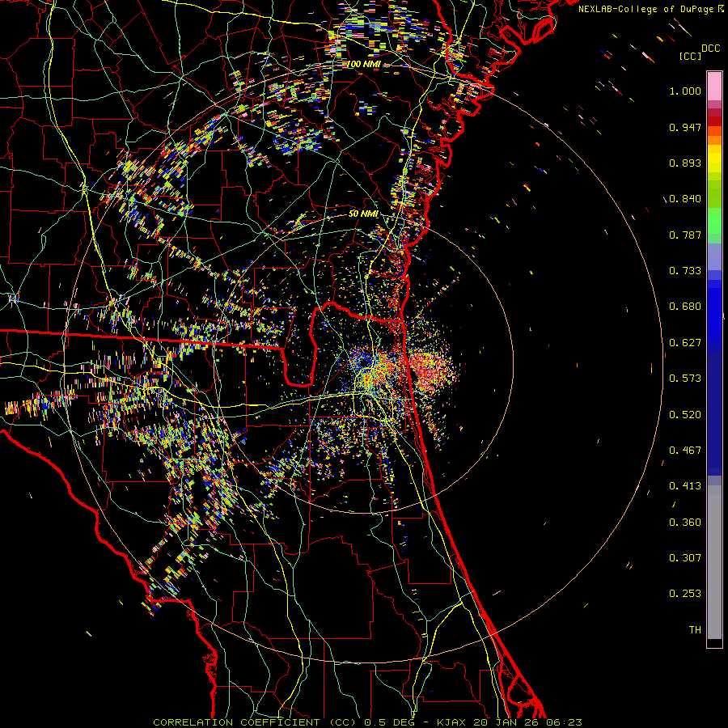Select the 0.253 legend value

(x=685, y=594)
